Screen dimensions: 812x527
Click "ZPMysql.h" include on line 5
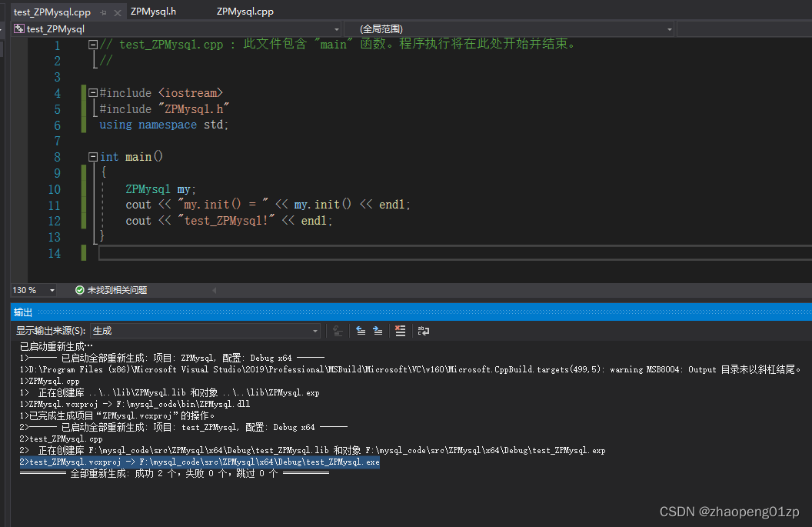[x=195, y=108]
